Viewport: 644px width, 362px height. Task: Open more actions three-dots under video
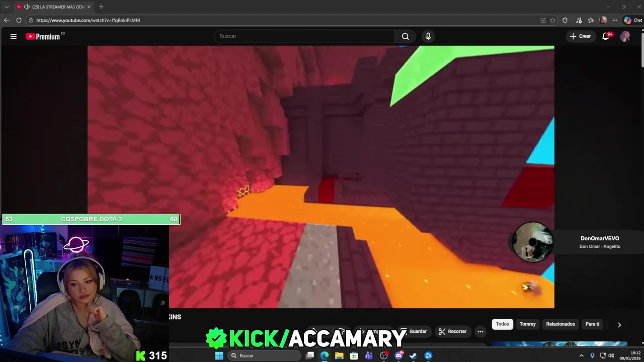[x=480, y=331]
